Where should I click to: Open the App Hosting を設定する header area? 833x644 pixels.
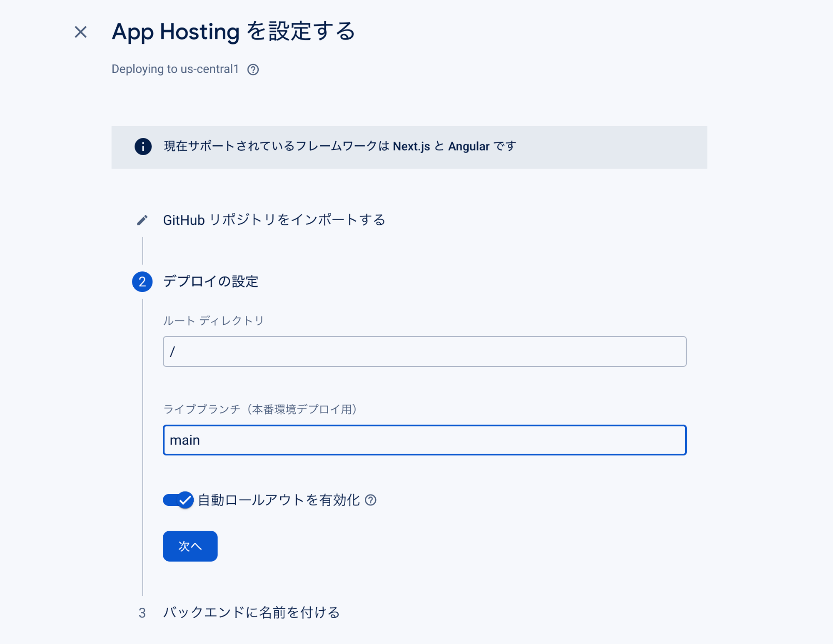click(x=233, y=32)
